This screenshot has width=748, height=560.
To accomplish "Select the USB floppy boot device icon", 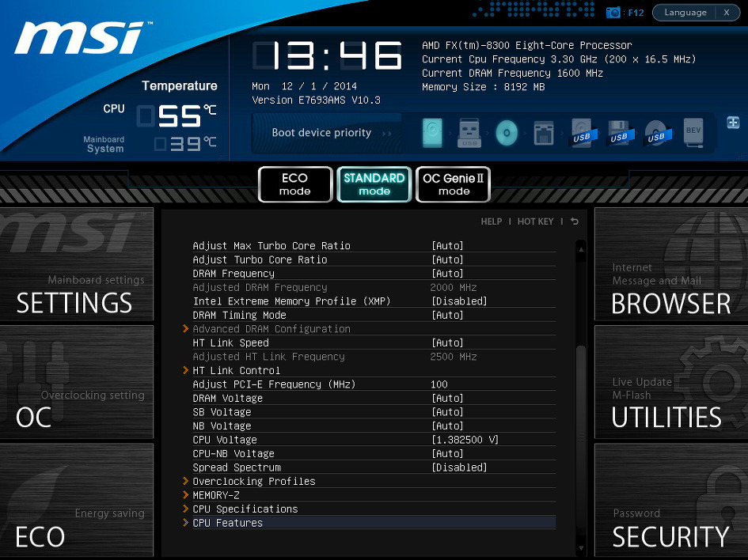I will pos(619,133).
